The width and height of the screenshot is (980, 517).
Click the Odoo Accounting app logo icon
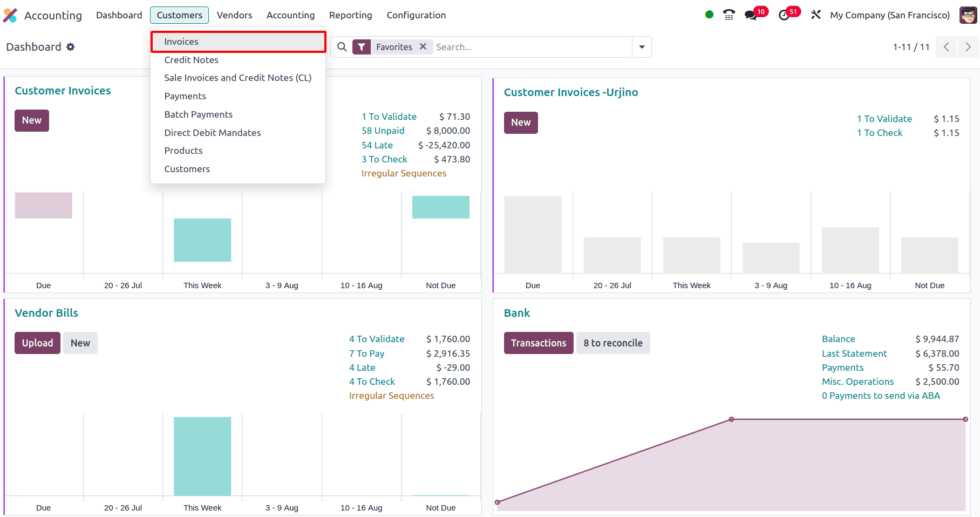coord(10,15)
